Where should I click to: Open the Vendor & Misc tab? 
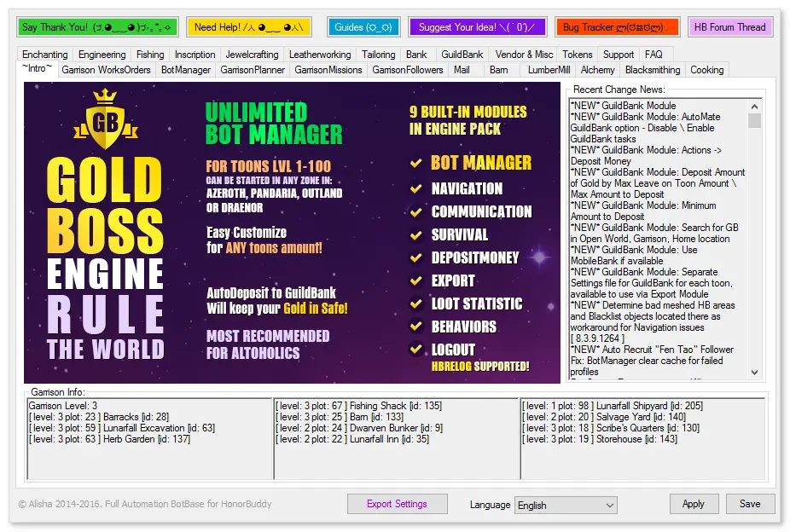point(524,55)
